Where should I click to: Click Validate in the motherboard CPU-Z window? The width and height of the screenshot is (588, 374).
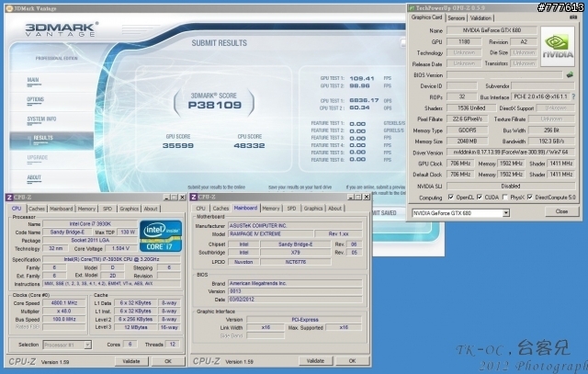coord(315,361)
